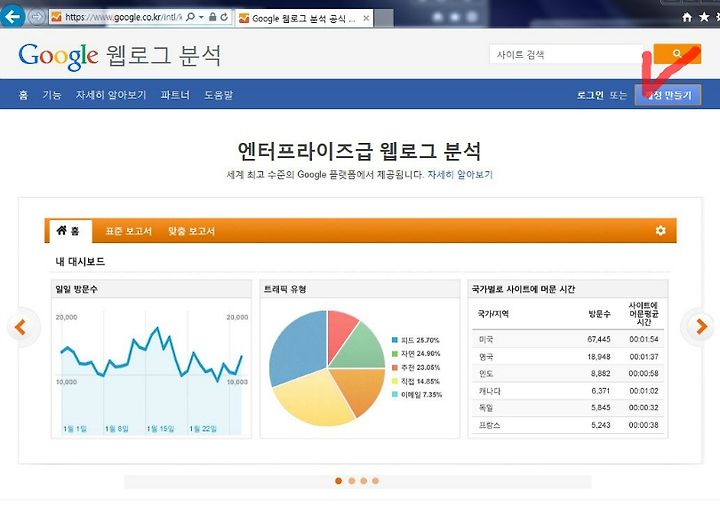Click the settings gear icon in orange bar
The image size is (720, 505).
click(660, 230)
